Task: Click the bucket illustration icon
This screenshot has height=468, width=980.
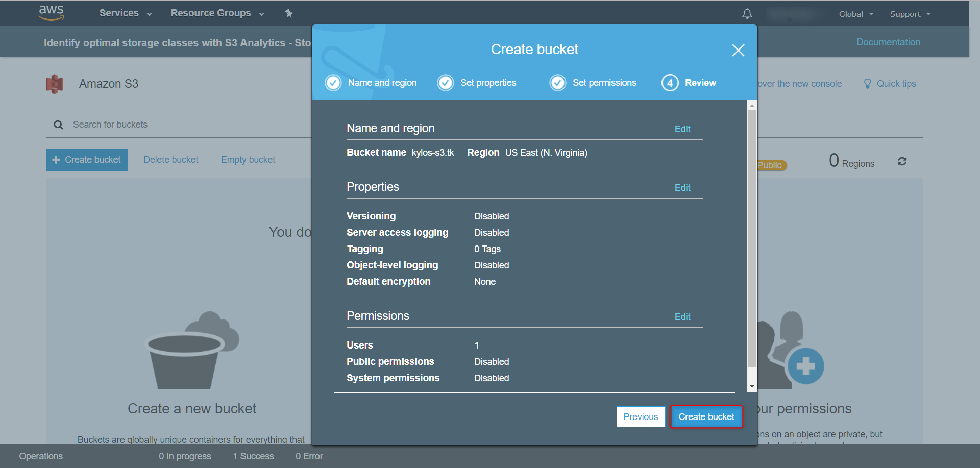Action: click(x=193, y=351)
